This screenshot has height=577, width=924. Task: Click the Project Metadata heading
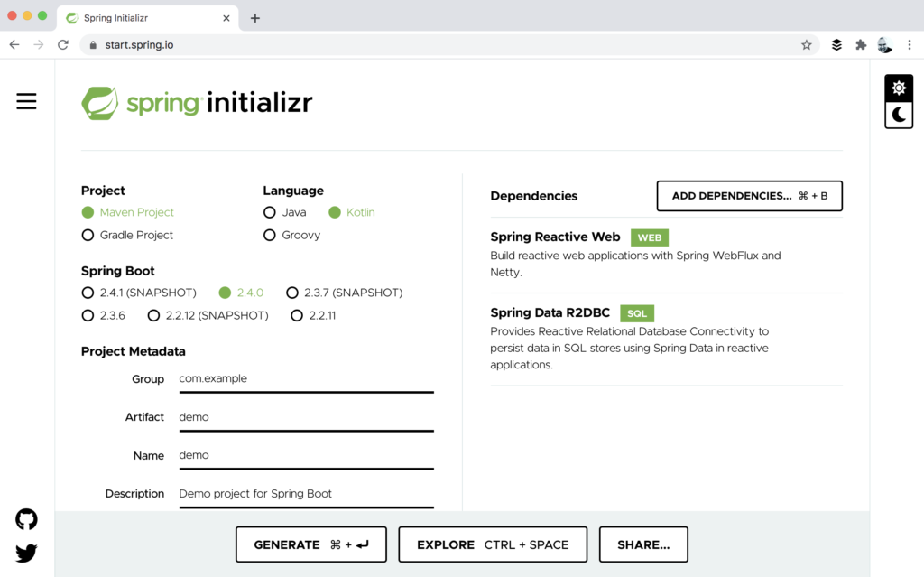point(134,351)
